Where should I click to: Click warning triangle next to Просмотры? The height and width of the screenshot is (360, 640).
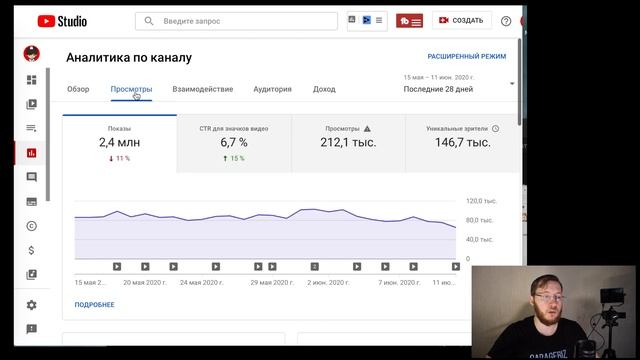(x=367, y=129)
